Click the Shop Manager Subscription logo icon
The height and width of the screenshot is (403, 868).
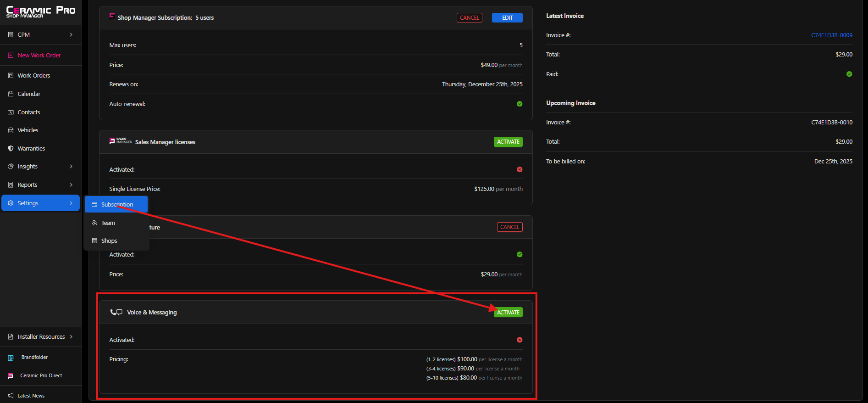[112, 17]
